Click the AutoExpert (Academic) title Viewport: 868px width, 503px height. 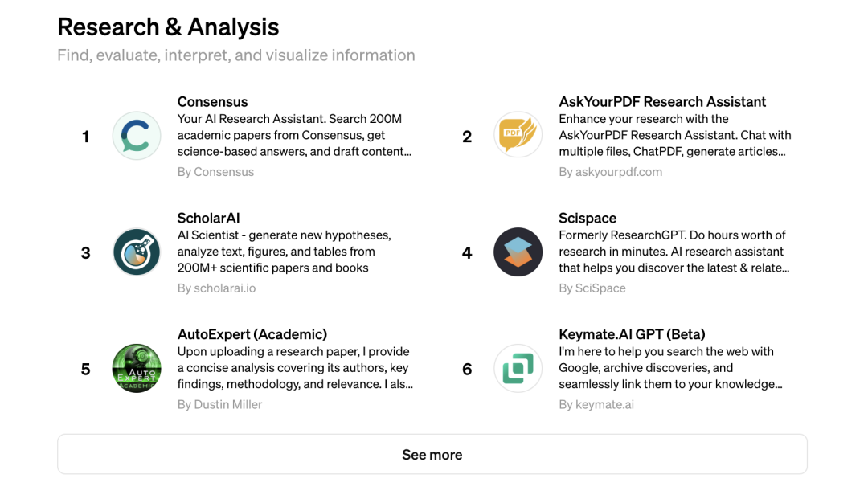coord(252,335)
